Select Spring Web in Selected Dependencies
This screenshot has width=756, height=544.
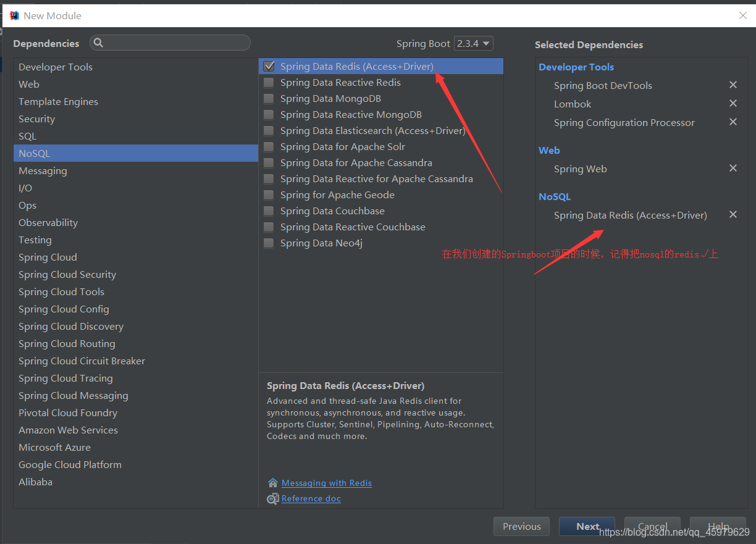(580, 169)
